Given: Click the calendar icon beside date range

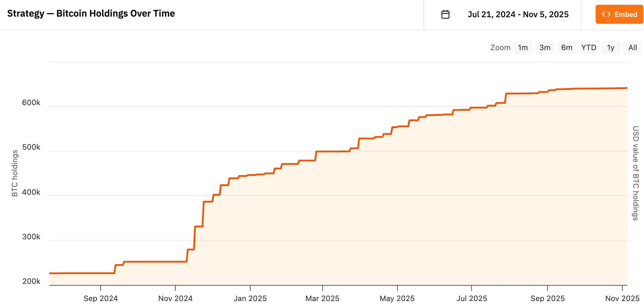Looking at the screenshot, I should click(445, 14).
